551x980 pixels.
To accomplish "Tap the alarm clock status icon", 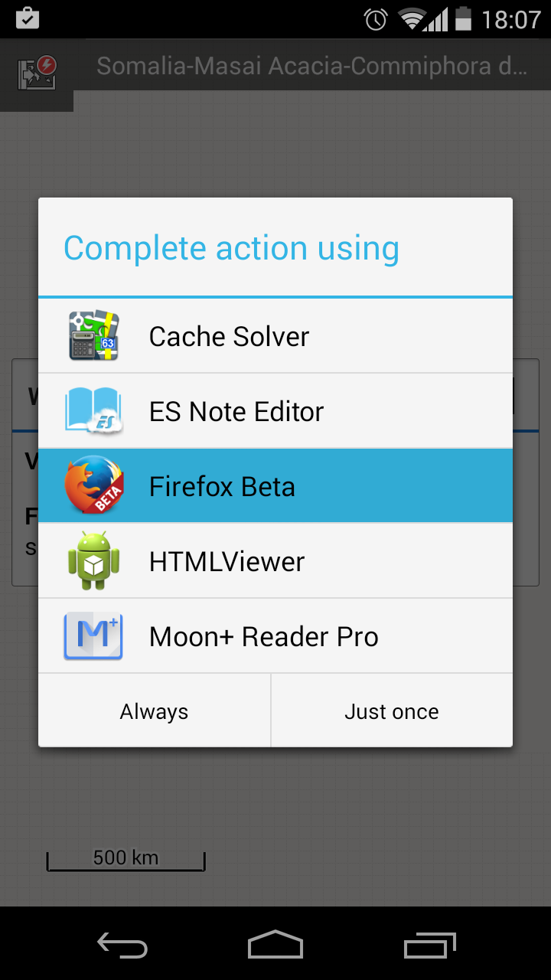I will point(376,19).
